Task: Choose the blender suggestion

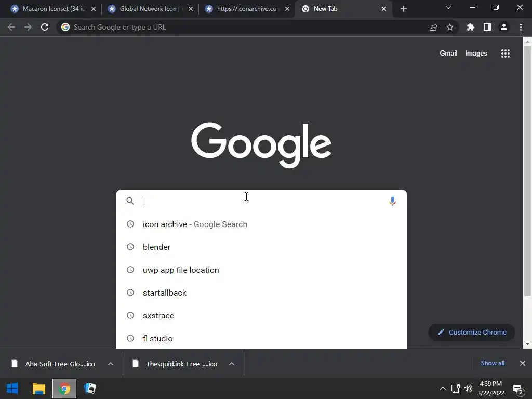Action: tap(262, 247)
